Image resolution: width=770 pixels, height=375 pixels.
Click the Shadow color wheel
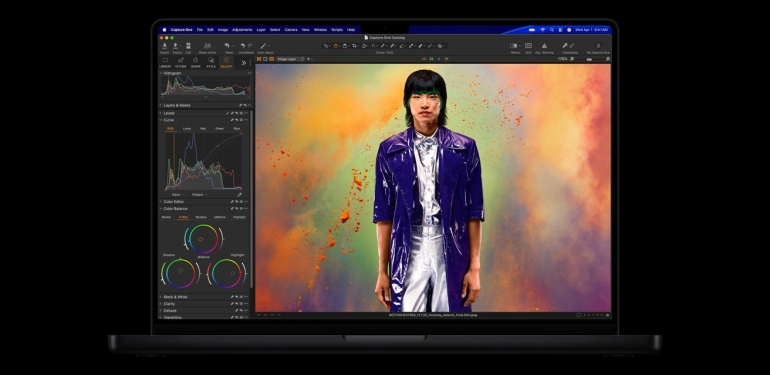coord(181,273)
